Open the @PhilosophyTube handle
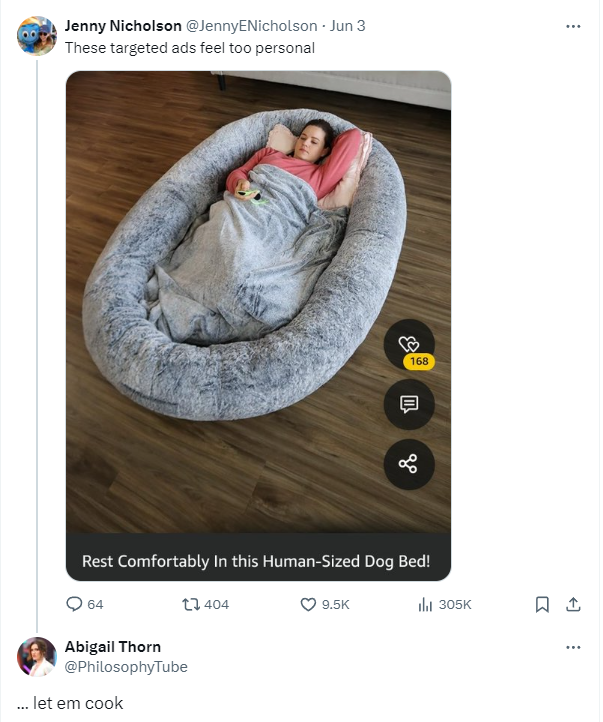 point(126,666)
